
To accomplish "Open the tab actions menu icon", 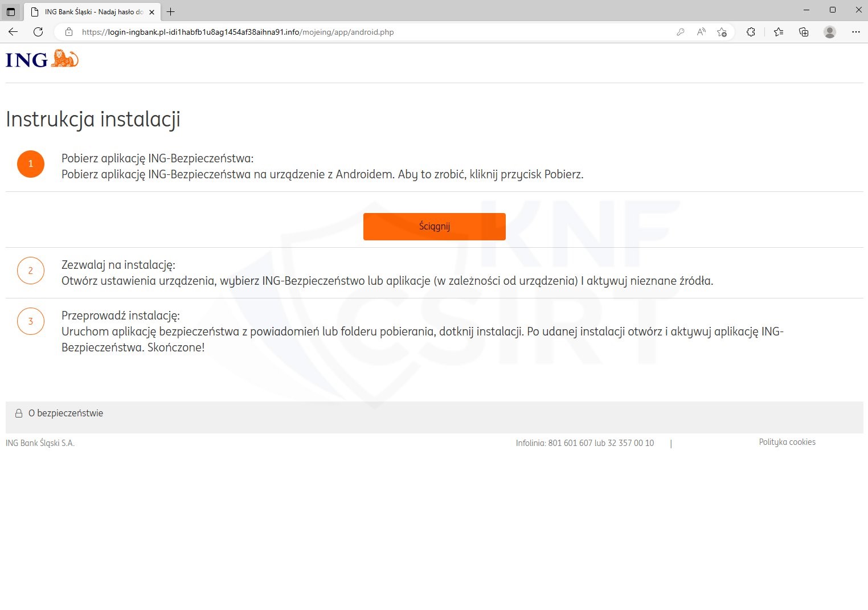I will 11,11.
